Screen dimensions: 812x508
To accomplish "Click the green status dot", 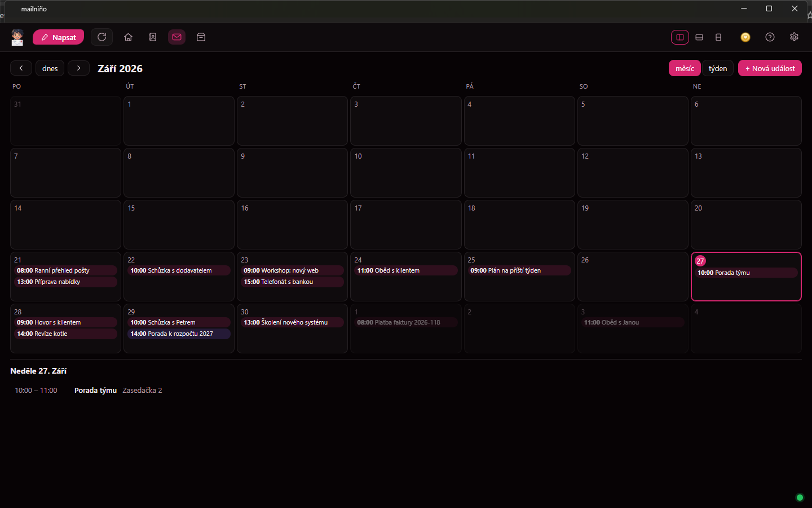I will [x=799, y=497].
